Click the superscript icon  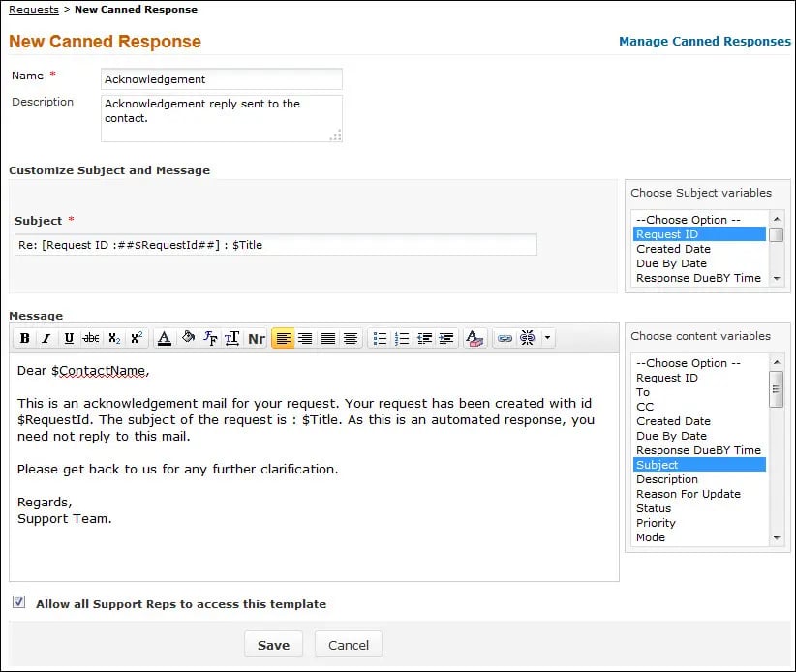[x=137, y=338]
